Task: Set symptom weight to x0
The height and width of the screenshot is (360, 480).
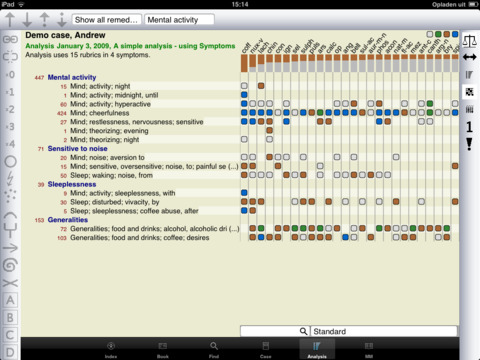Action: click(x=10, y=75)
